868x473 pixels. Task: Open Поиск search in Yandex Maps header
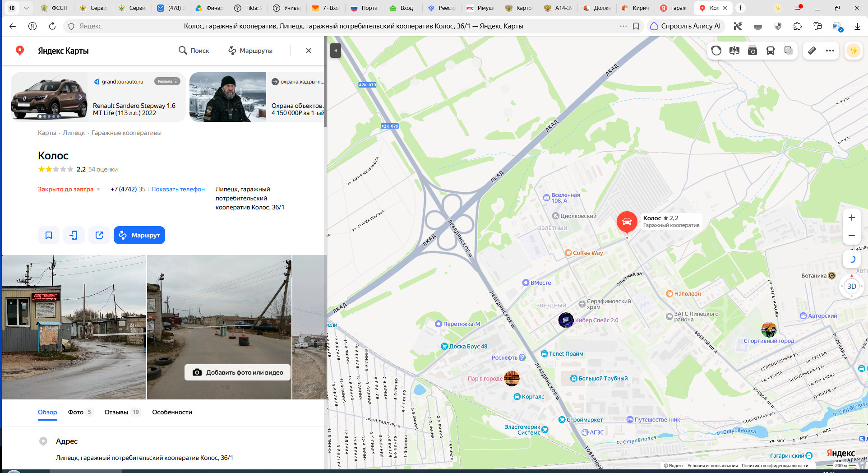pos(194,51)
